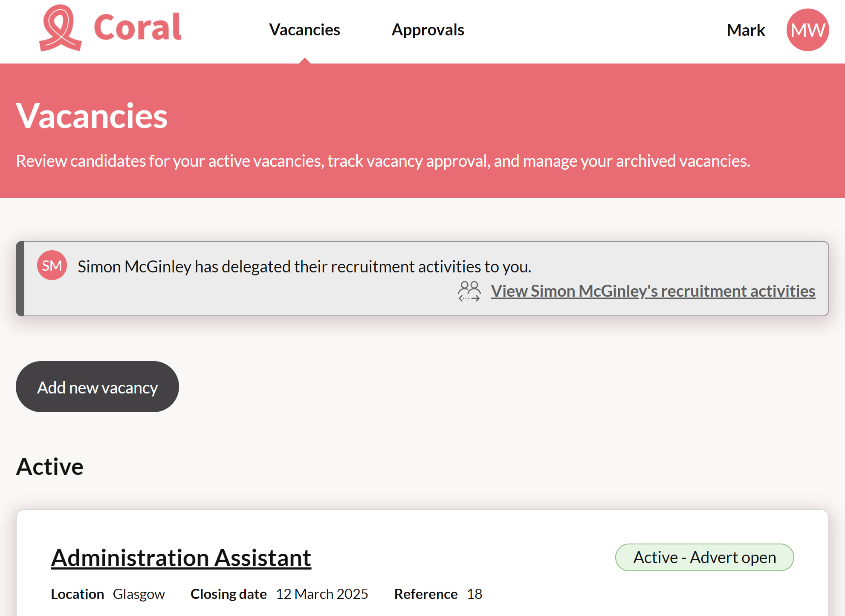The height and width of the screenshot is (616, 845).
Task: Click the SM avatar in delegation notice
Action: point(52,266)
